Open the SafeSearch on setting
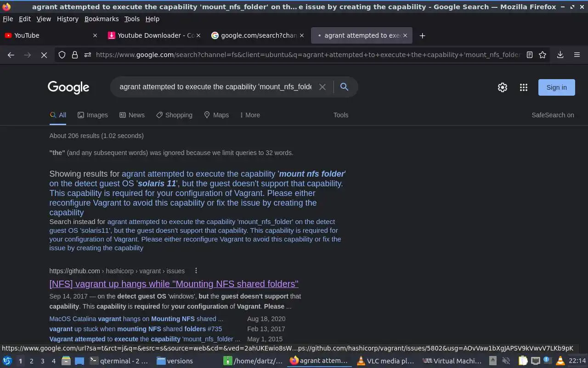The image size is (588, 368). click(x=553, y=115)
